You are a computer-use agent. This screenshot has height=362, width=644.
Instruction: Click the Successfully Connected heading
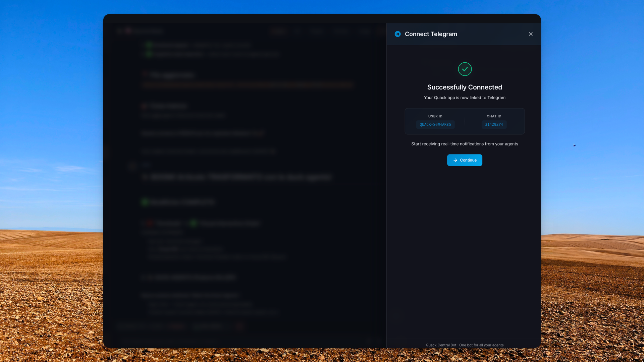[465, 87]
